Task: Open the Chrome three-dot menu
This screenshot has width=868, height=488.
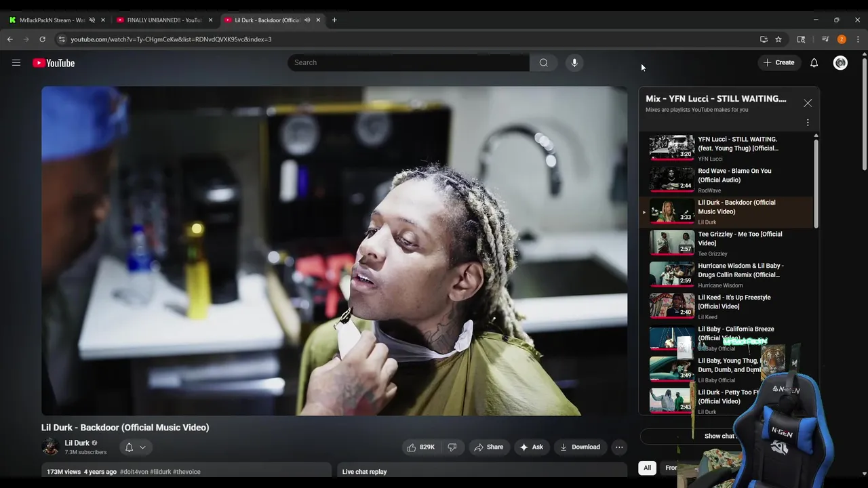Action: pyautogui.click(x=858, y=39)
